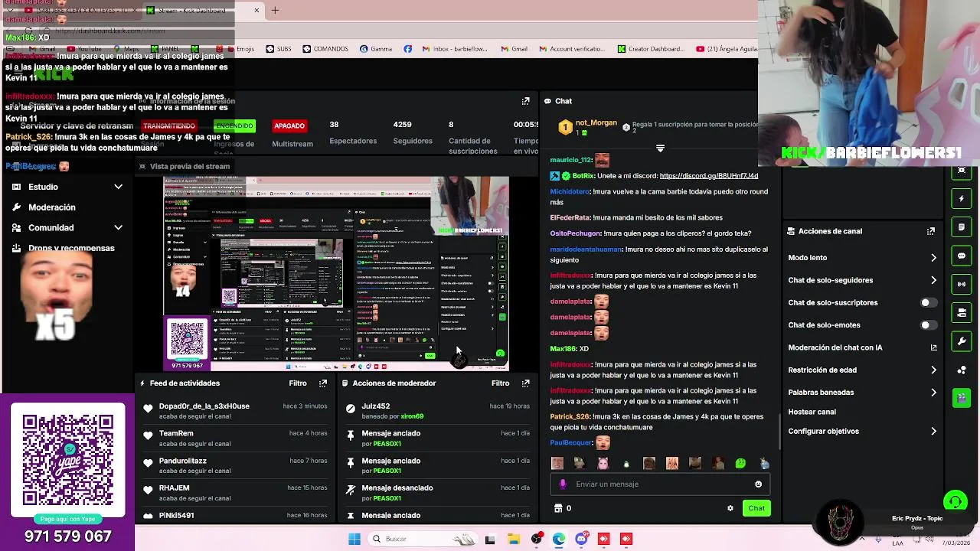Open Palabras baneadas settings
The height and width of the screenshot is (551, 980).
click(x=862, y=393)
